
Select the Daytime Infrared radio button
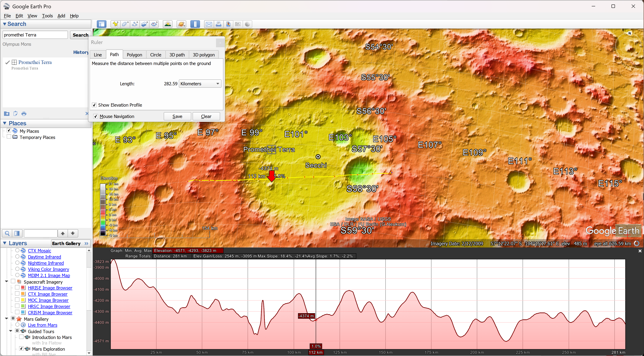(17, 256)
